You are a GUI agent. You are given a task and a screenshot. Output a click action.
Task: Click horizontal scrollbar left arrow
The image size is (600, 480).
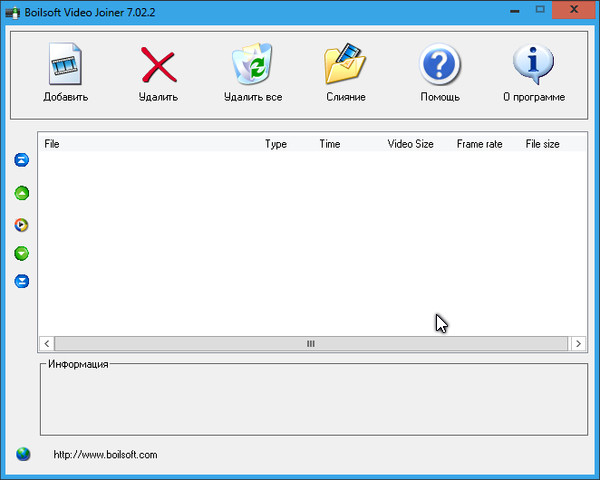(x=46, y=343)
